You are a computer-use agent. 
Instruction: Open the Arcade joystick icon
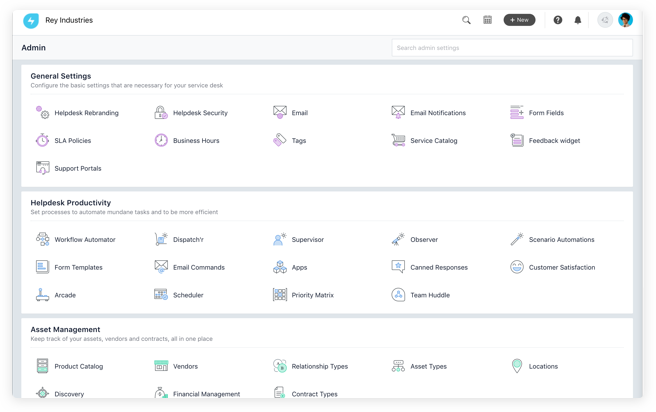click(x=43, y=295)
